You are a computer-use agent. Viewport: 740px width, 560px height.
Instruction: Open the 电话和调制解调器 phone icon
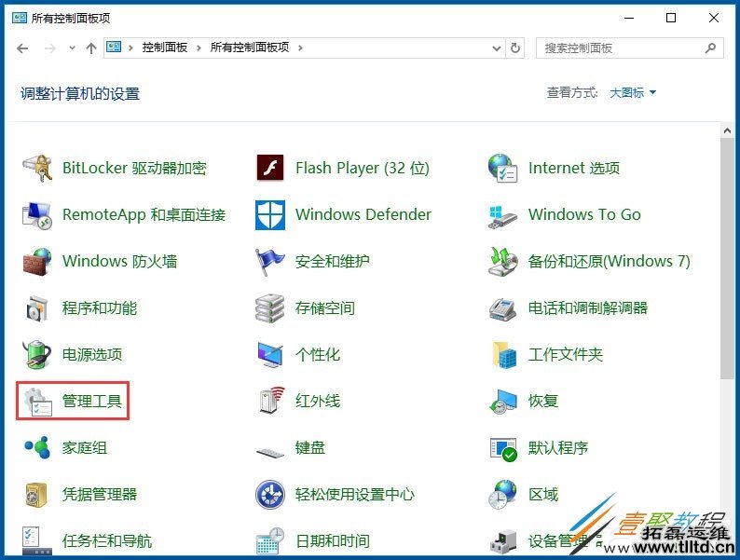point(502,309)
